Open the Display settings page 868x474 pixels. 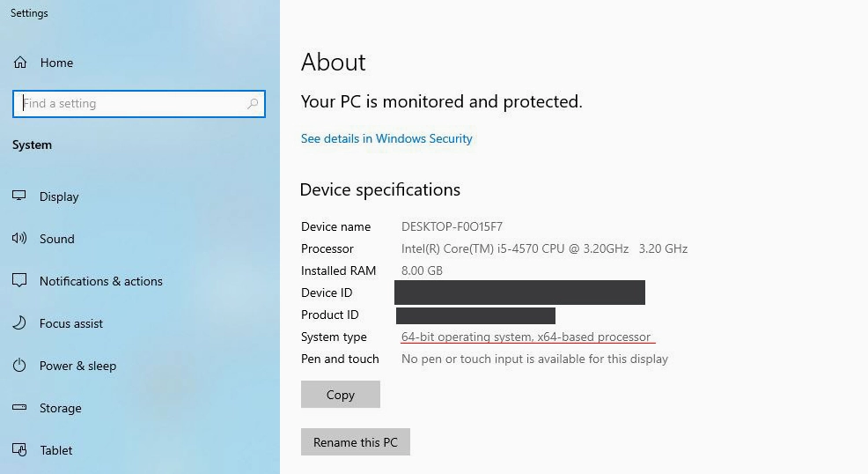coord(59,196)
